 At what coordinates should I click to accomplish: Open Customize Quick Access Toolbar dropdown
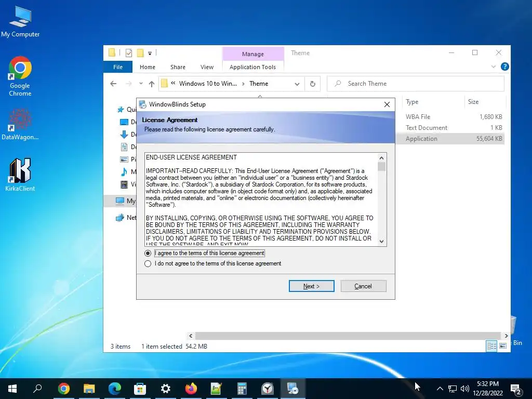pos(150,54)
